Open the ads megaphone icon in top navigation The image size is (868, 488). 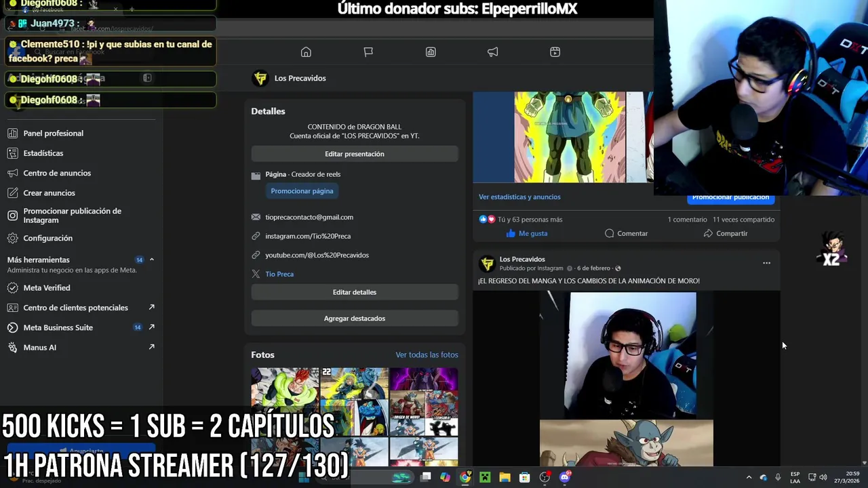493,52
